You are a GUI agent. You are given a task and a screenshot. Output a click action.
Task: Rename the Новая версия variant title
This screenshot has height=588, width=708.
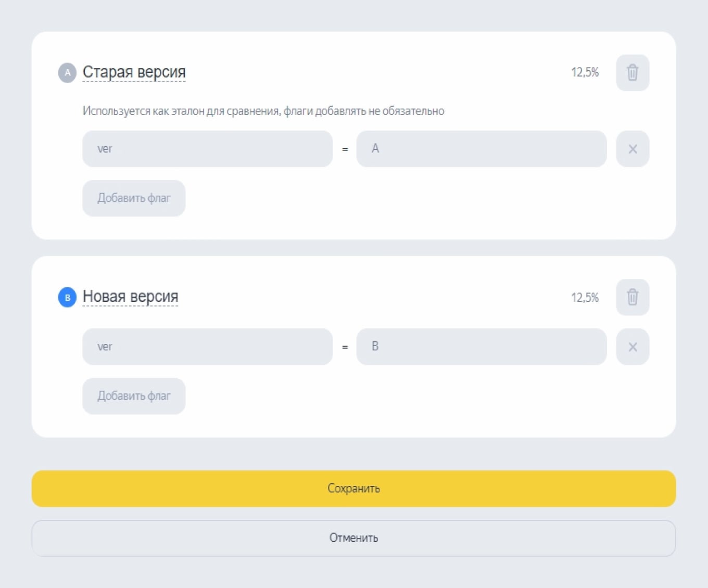point(130,297)
